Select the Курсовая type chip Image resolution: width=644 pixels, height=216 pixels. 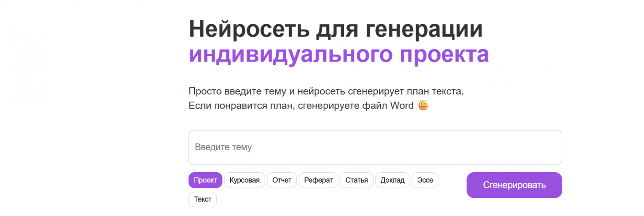point(244,180)
